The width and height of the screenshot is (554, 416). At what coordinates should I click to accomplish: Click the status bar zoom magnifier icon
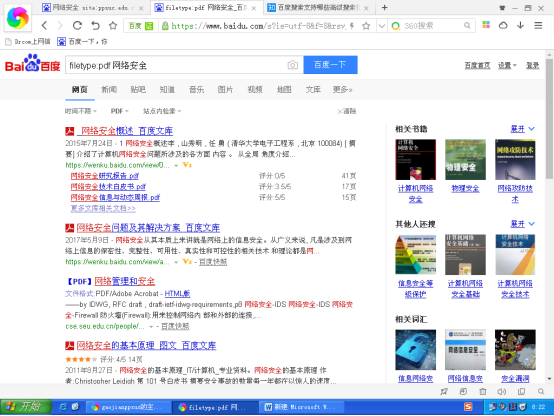coord(541,392)
